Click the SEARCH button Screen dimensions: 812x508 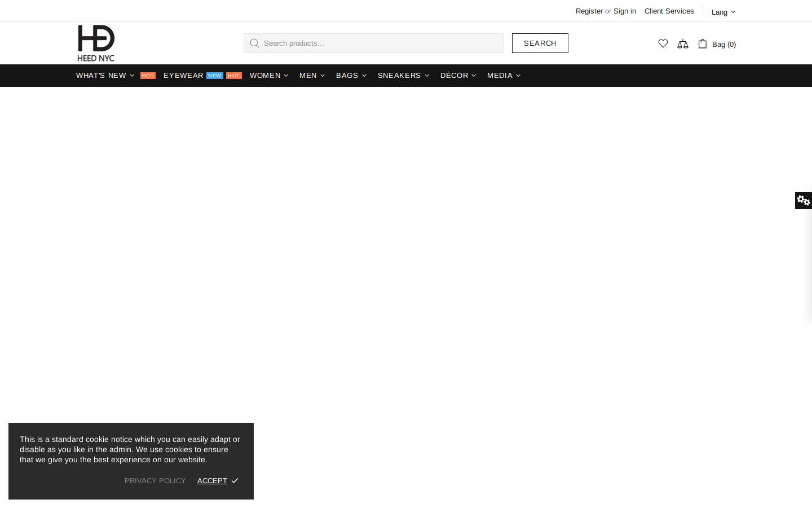540,43
